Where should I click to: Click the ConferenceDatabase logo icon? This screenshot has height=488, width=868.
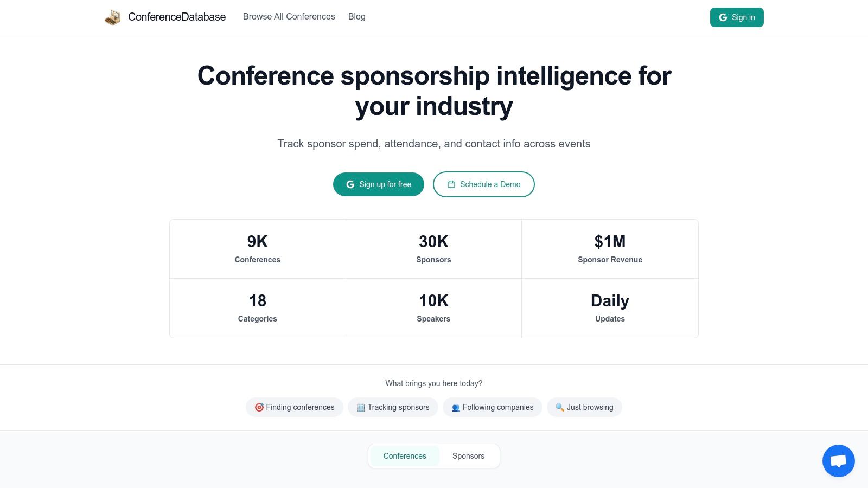[x=112, y=17]
